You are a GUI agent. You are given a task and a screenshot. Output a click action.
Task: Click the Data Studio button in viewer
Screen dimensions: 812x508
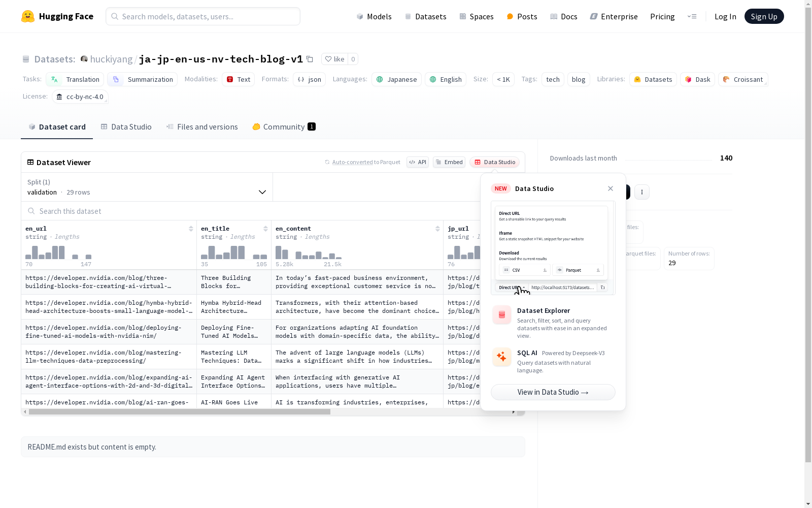pyautogui.click(x=495, y=162)
